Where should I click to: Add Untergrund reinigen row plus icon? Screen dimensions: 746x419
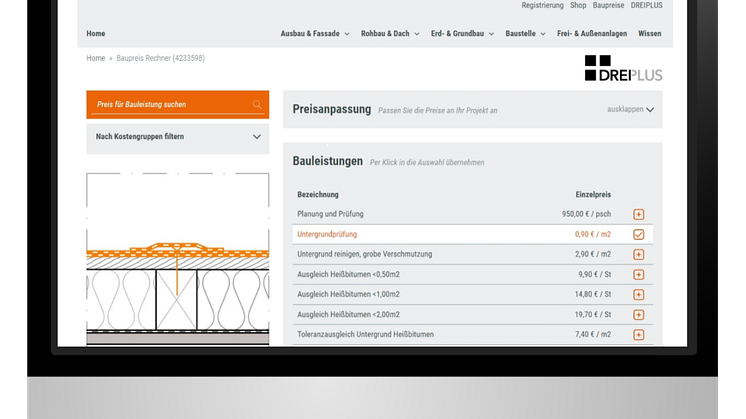pos(638,254)
